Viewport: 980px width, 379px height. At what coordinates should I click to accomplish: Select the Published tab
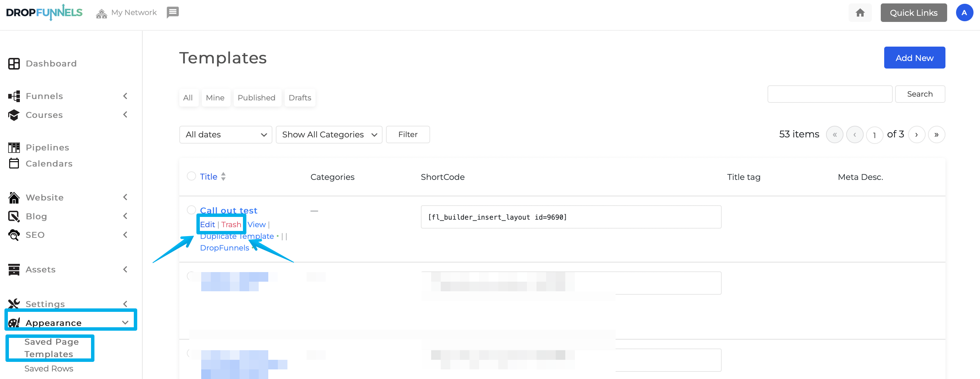pos(256,98)
